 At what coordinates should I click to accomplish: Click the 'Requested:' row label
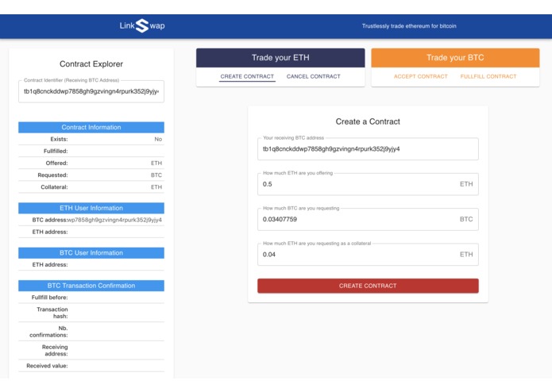point(52,175)
